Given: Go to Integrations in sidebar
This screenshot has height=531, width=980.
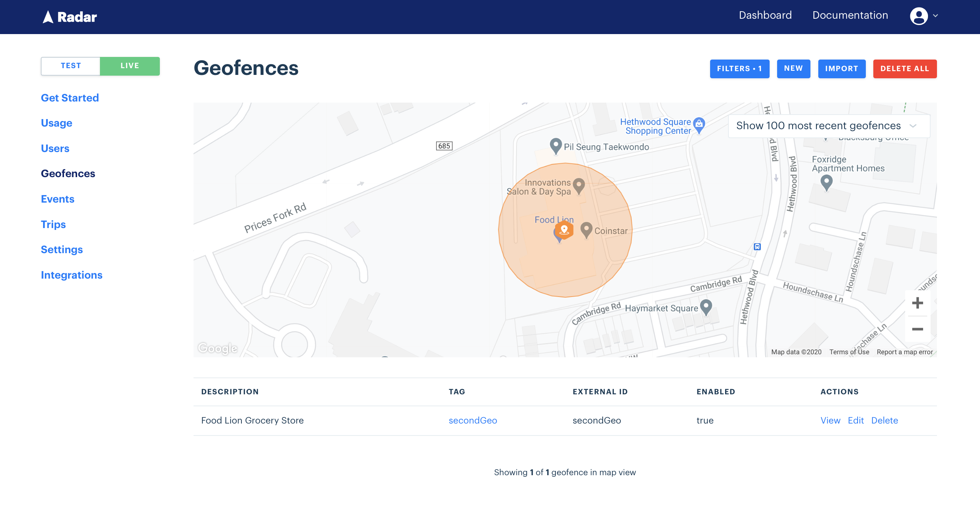Looking at the screenshot, I should pos(71,275).
